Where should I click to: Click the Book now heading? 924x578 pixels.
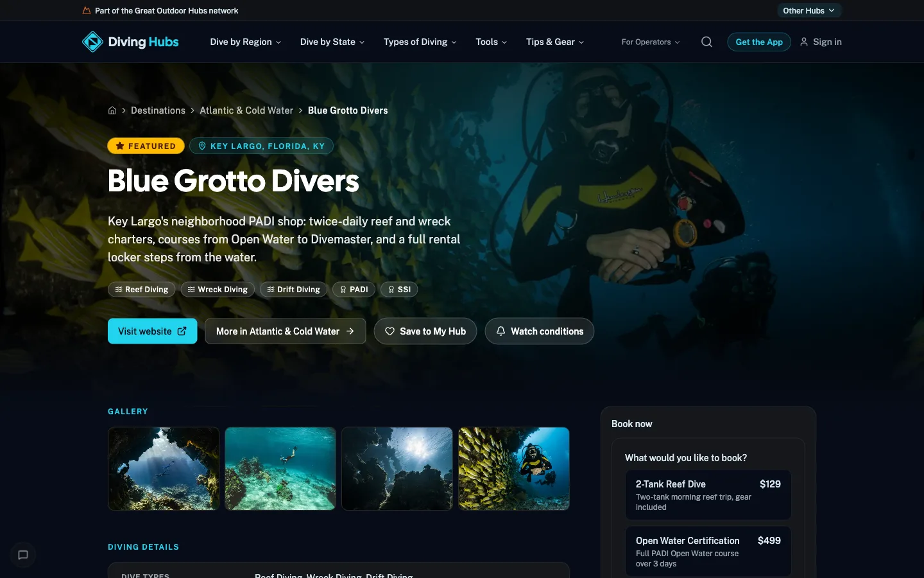pyautogui.click(x=632, y=424)
